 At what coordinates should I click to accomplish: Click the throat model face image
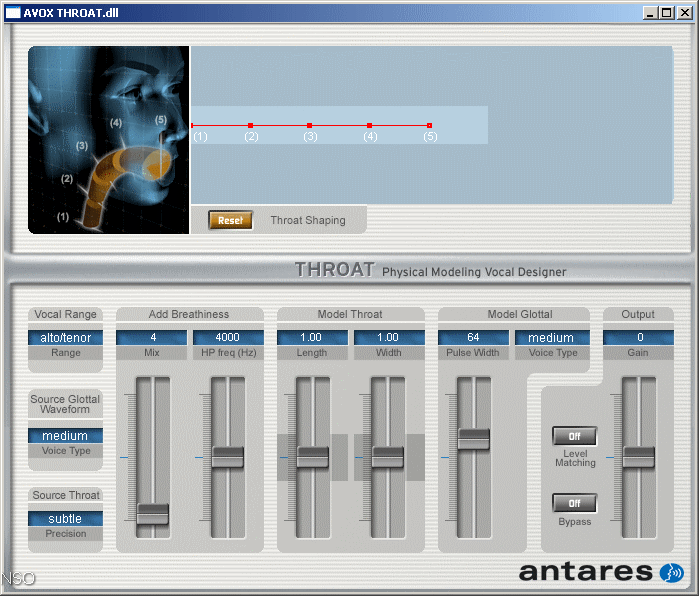[x=108, y=140]
